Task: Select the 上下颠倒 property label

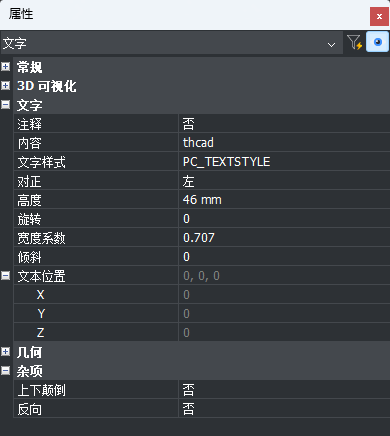Action: [42, 390]
